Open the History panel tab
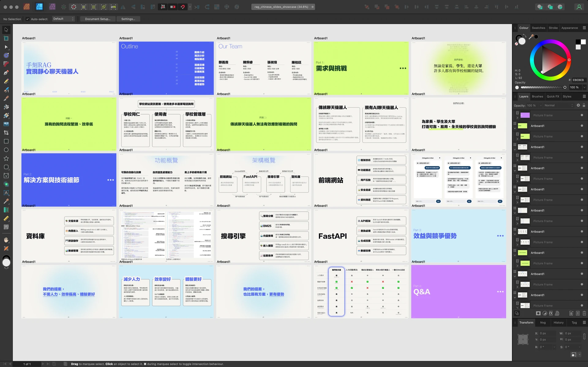588x367 pixels. [x=559, y=322]
